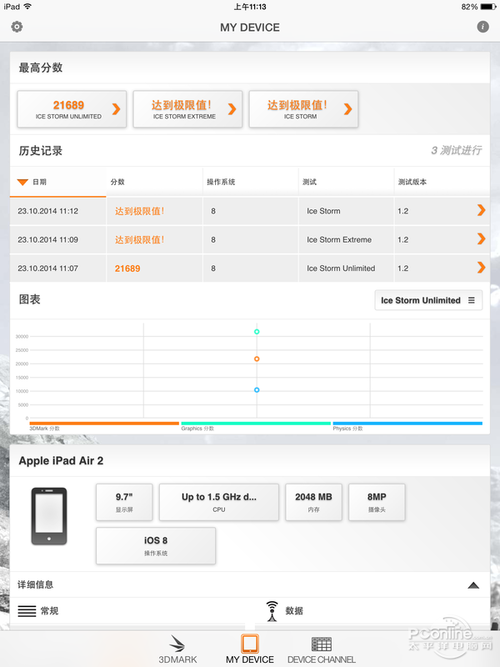Tap the 8MP camera spec tile

[377, 502]
